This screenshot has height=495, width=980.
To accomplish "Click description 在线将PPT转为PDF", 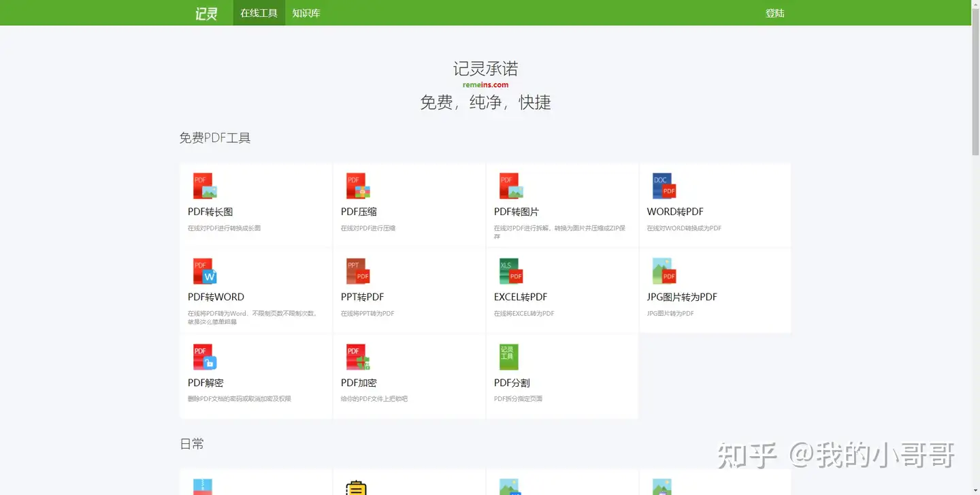I will [x=367, y=314].
